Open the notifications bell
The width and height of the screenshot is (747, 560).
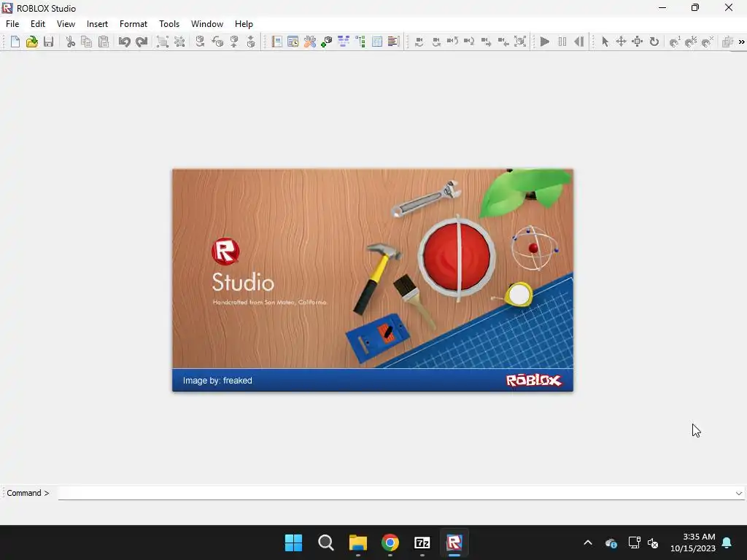coord(727,542)
